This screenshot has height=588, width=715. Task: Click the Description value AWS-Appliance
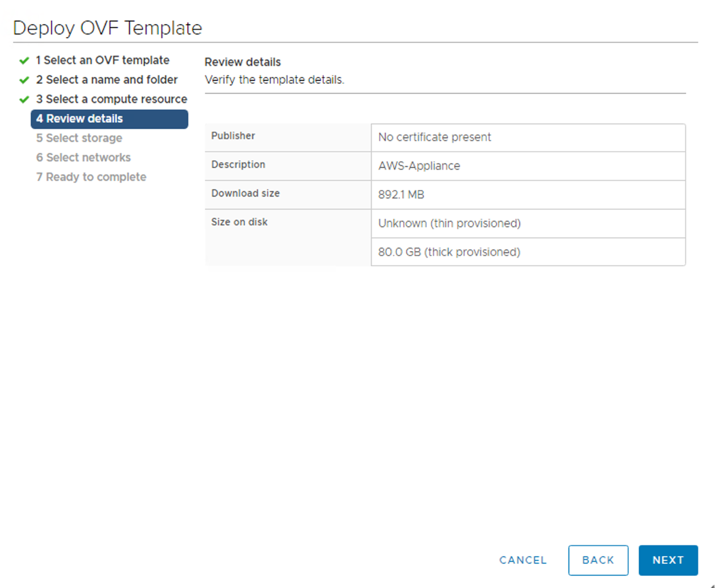coord(419,166)
